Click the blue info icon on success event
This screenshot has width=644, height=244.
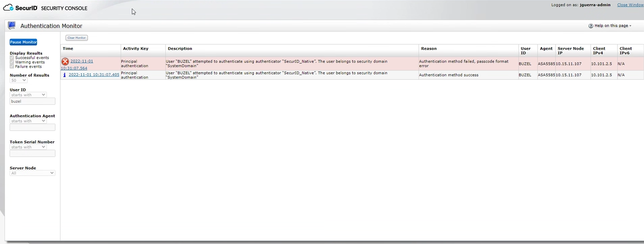(64, 75)
